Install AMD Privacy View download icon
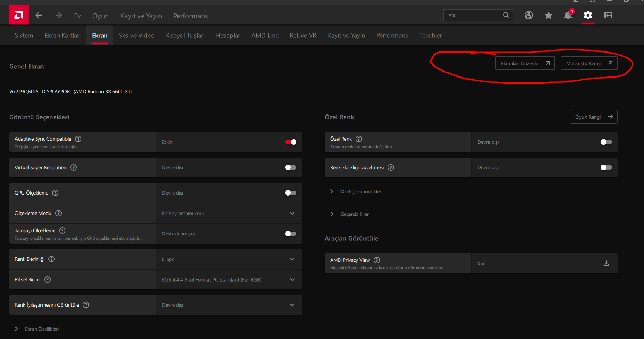This screenshot has height=339, width=644. coord(606,263)
